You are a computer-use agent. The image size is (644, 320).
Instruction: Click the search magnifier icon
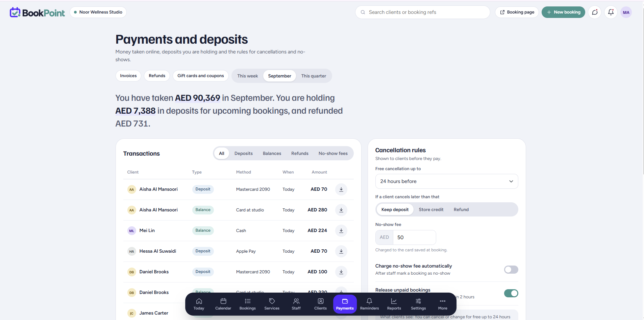pyautogui.click(x=363, y=12)
